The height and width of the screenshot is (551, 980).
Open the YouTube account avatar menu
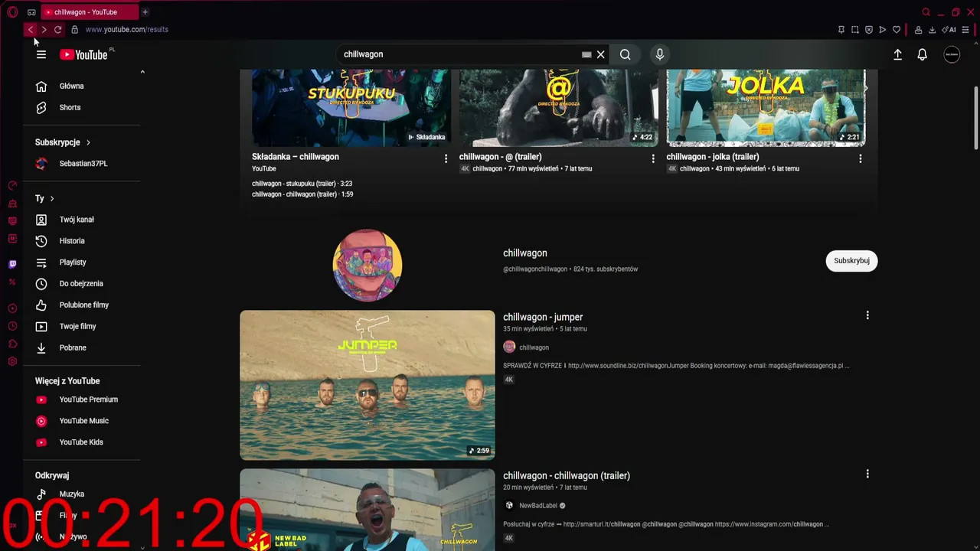[x=952, y=54]
